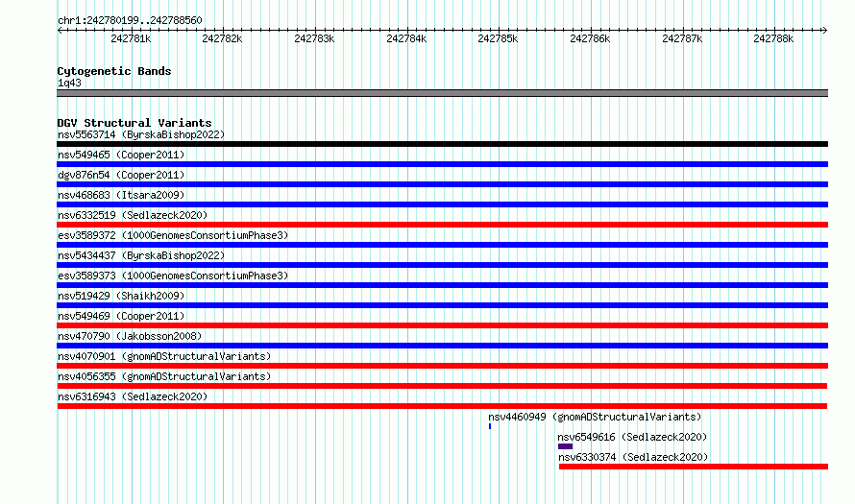Click the blue dgv876n54 variant bar
855x504 pixels.
(442, 184)
